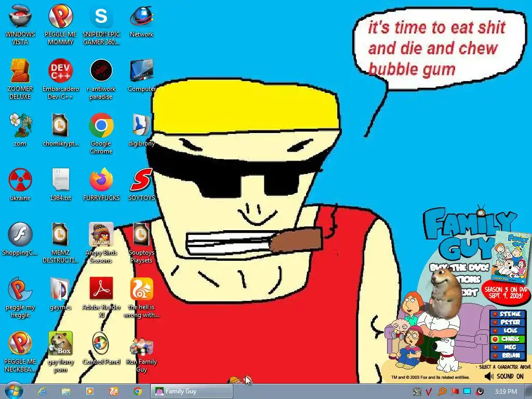Viewport: 532px width, 399px height.
Task: Launch Google Chrome from the desktop
Action: click(101, 134)
